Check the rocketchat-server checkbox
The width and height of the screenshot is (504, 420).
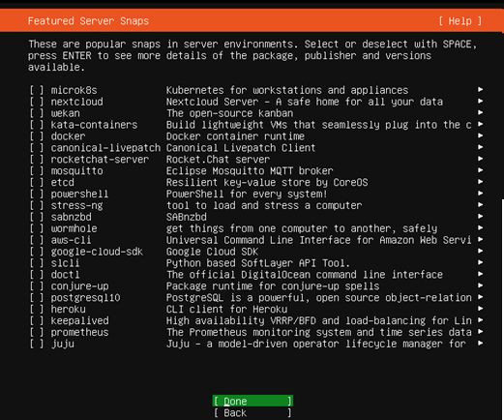pyautogui.click(x=37, y=160)
